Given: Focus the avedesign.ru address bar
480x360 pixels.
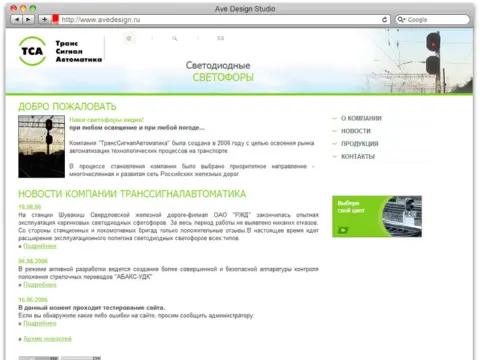Looking at the screenshot, I should tap(220, 20).
